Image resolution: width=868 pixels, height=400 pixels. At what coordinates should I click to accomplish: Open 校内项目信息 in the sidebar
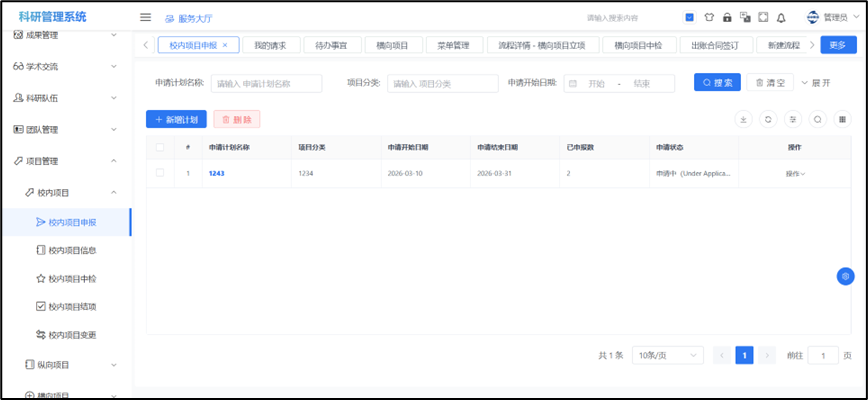coord(72,250)
